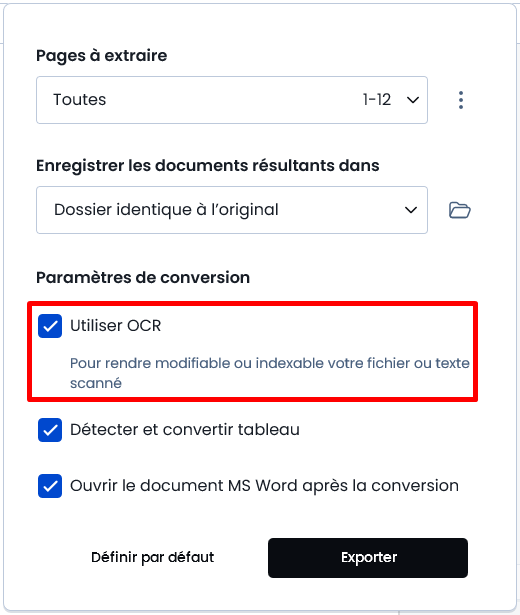520x615 pixels.
Task: Expand the chevron beside 1-12
Action: pos(413,100)
